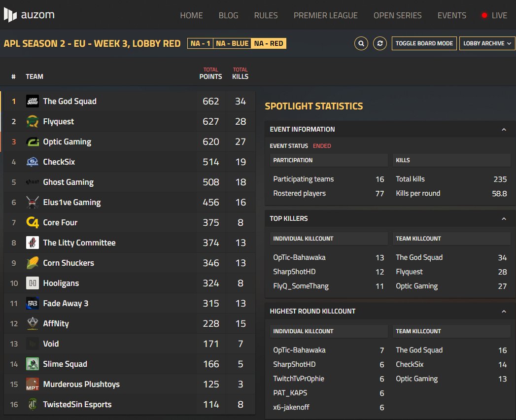The image size is (516, 420).
Task: Click the Corn Shuckers corn logo
Action: pyautogui.click(x=32, y=263)
